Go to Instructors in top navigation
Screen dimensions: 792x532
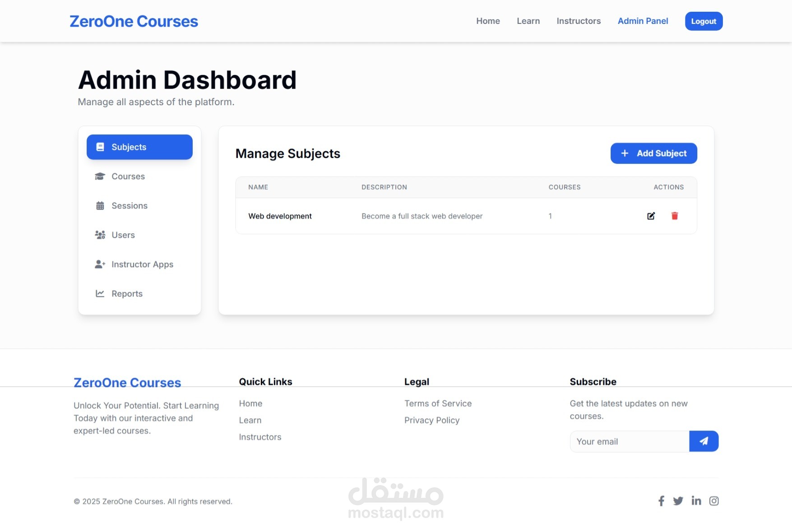(579, 21)
